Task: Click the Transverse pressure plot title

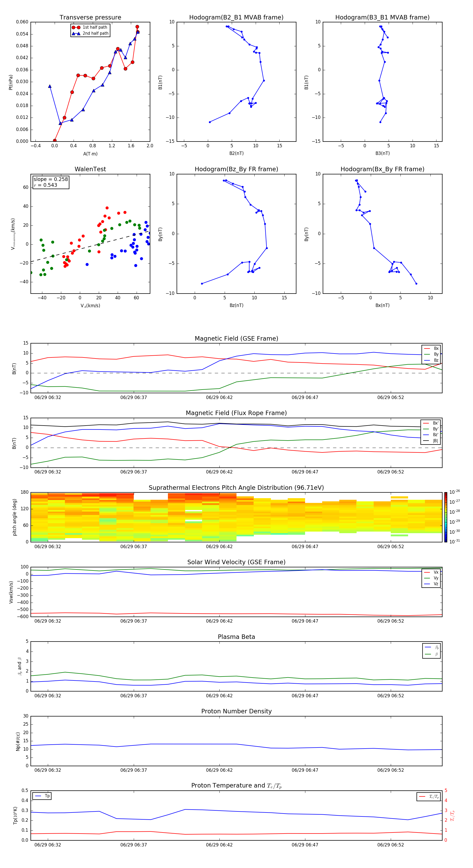Action: (90, 18)
